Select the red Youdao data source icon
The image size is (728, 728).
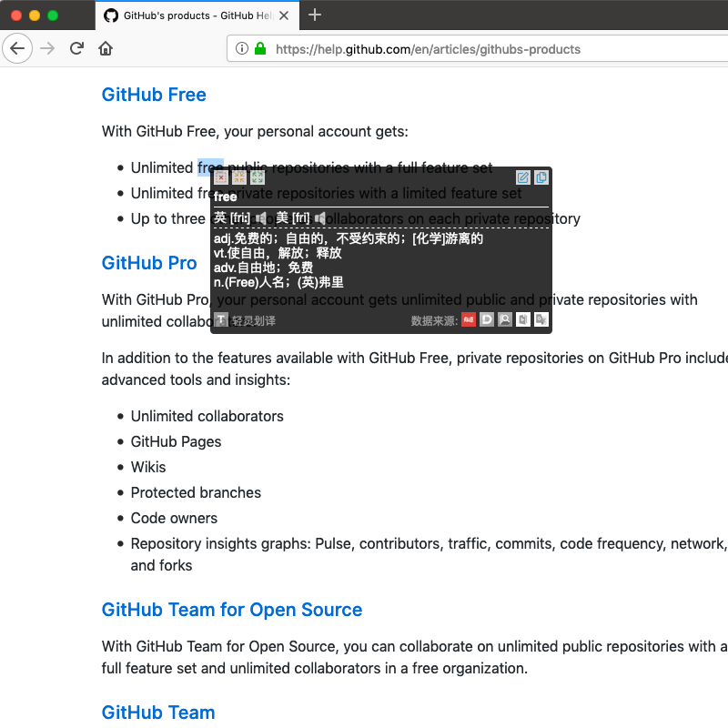coord(469,319)
